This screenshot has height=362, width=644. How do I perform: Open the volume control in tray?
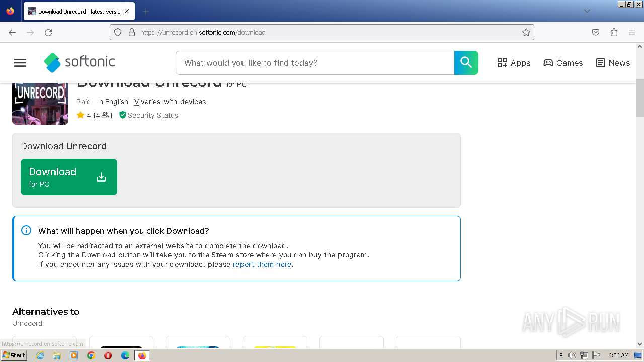[572, 355]
